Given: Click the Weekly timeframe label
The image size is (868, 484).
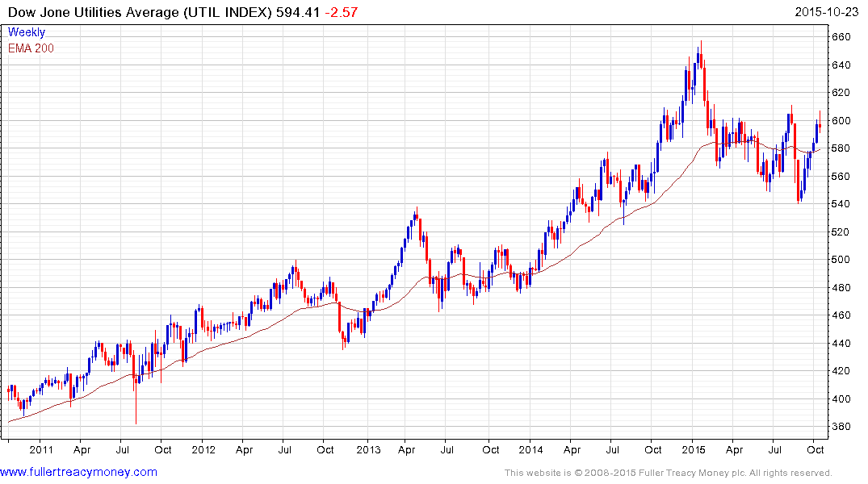Looking at the screenshot, I should [27, 32].
